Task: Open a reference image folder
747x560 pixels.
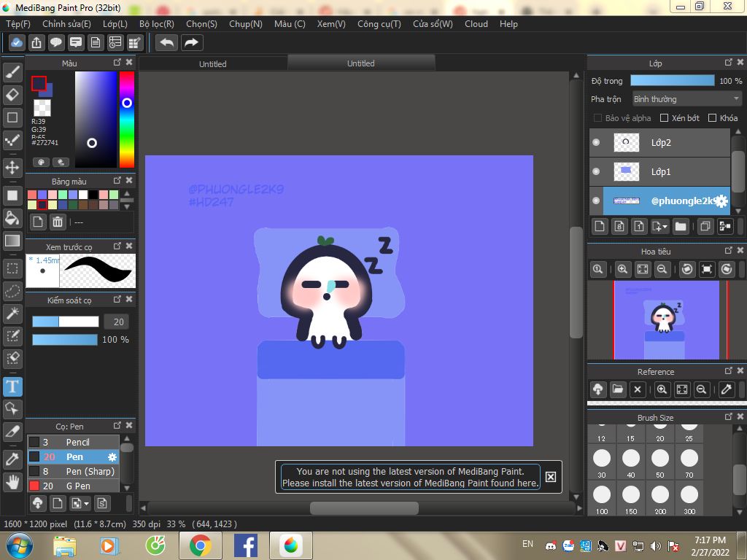Action: [x=618, y=389]
